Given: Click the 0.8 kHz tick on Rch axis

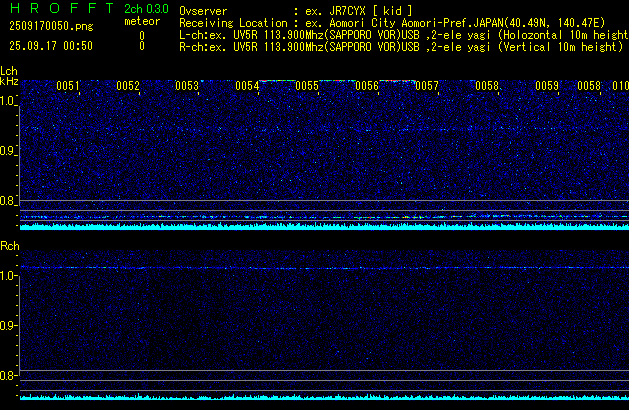Looking at the screenshot, I should coord(8,375).
